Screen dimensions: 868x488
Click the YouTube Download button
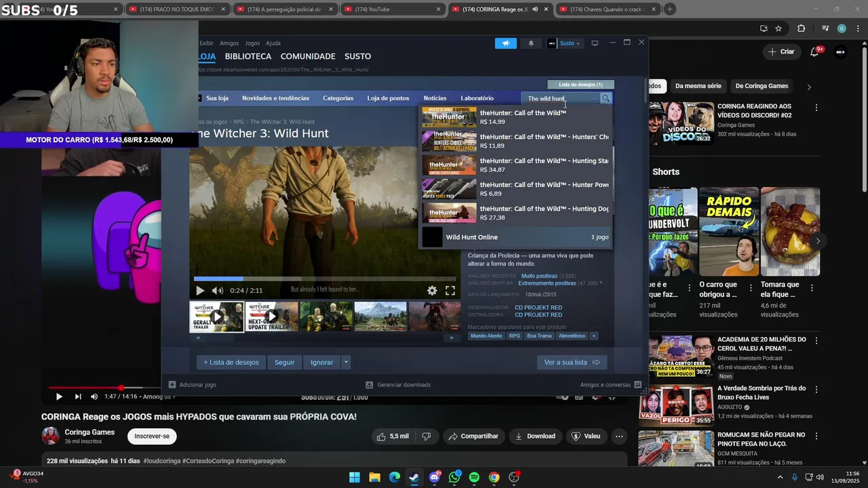[x=535, y=436]
